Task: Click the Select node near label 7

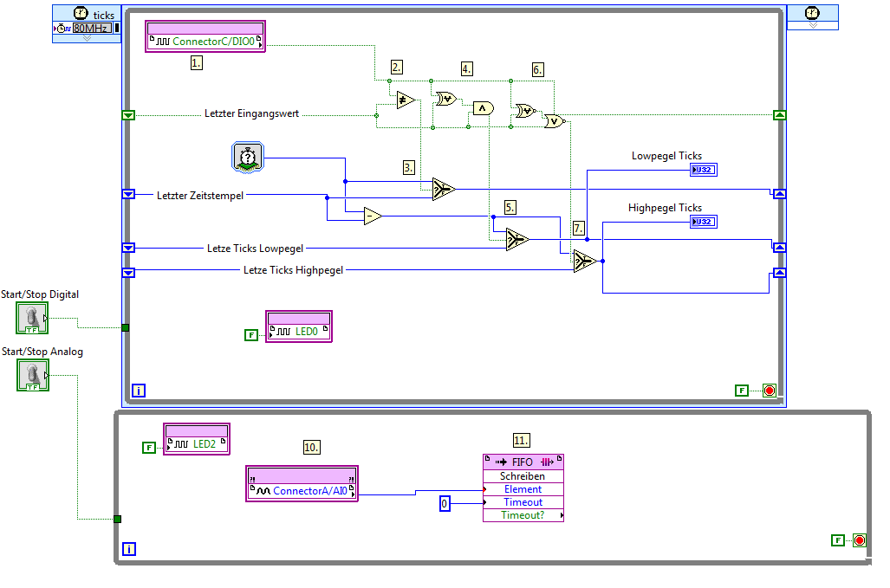Action: [x=585, y=261]
